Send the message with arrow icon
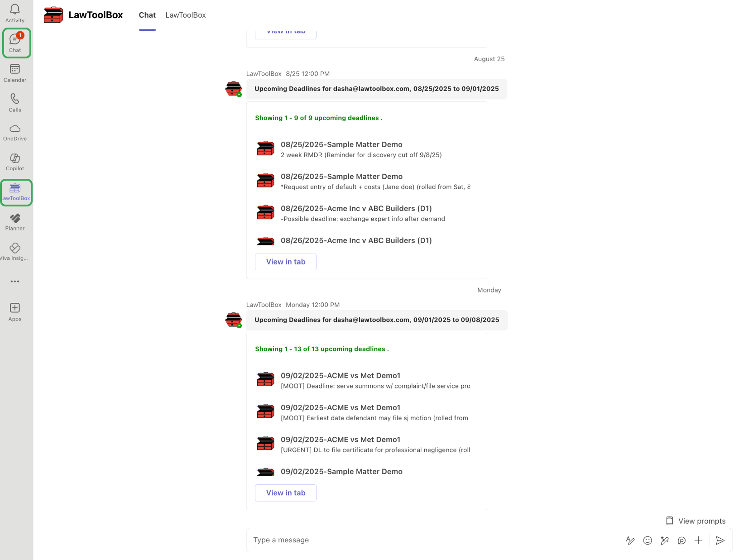Screen dimensions: 739x560 [x=720, y=540]
